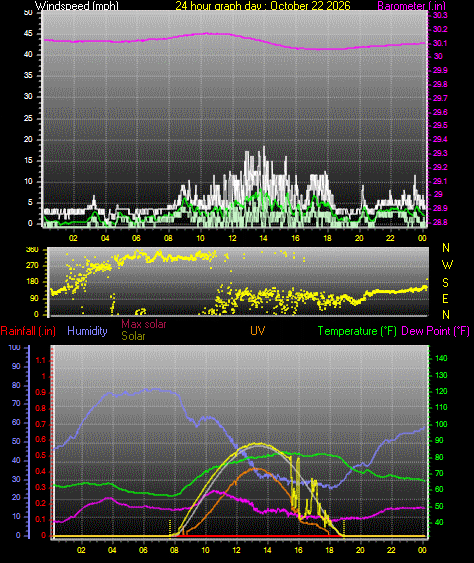Click the 20 hour mark on bottom graph

(360, 550)
